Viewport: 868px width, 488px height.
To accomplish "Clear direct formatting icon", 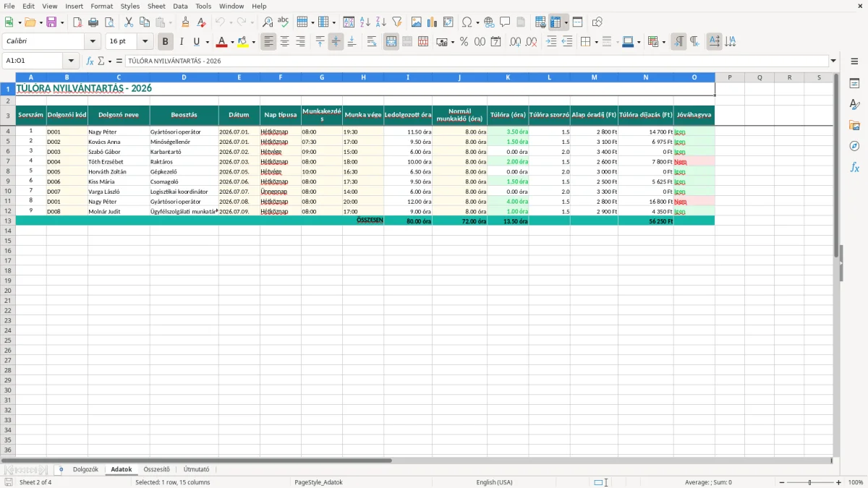I will 201,22.
